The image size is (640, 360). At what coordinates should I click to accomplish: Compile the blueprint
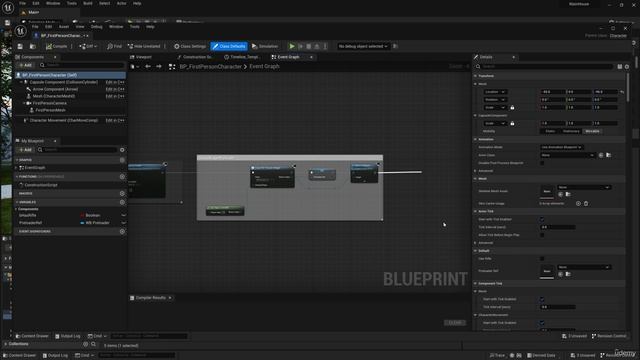click(57, 47)
